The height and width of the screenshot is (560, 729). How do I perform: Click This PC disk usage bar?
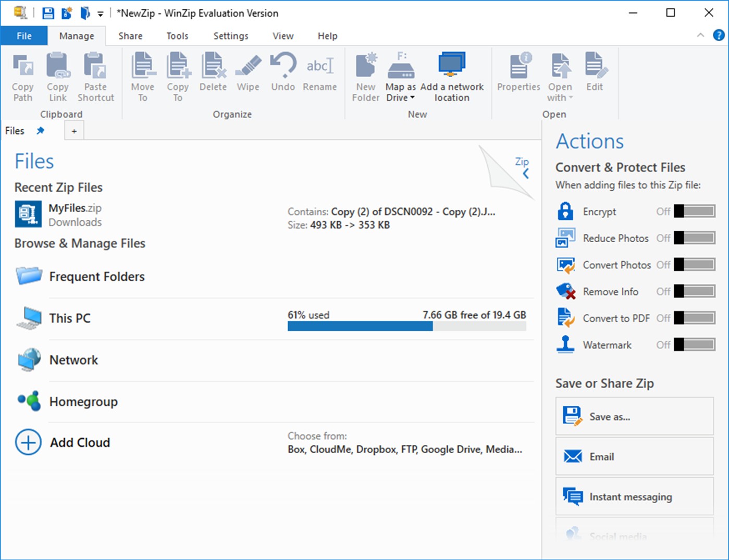pyautogui.click(x=407, y=326)
